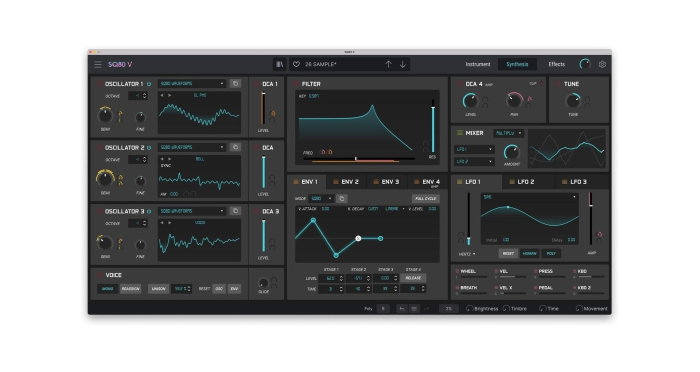Select next waveform arrow in Oscillator 2
Screen dimensions: 700x372
point(169,159)
